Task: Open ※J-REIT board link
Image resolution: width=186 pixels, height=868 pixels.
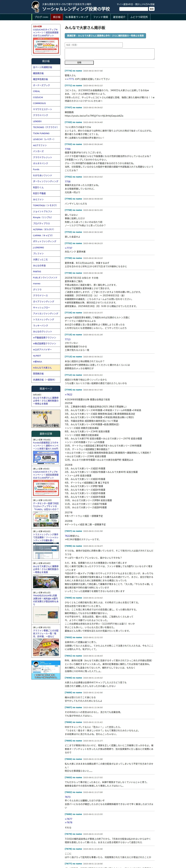Action: pos(46,355)
